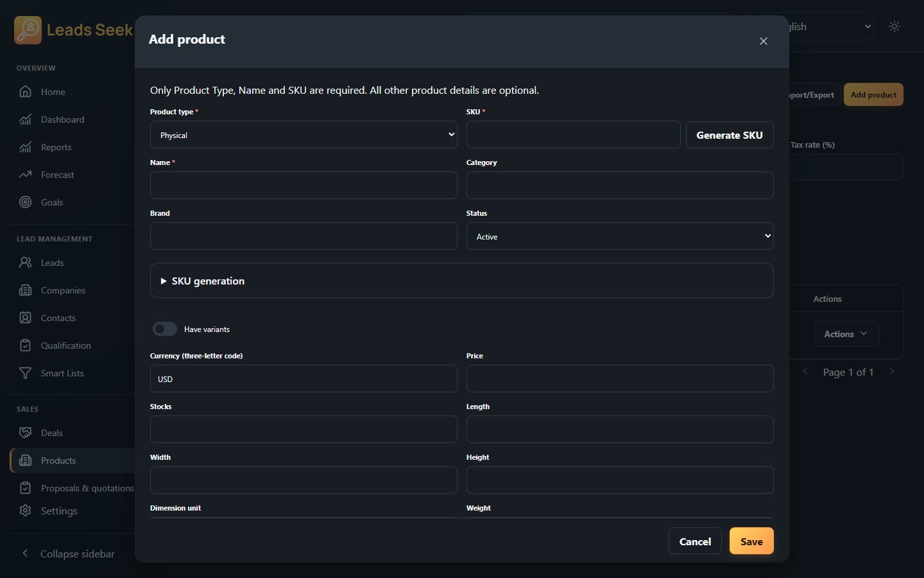This screenshot has height=578, width=924.
Task: Click the background Add product button
Action: pyautogui.click(x=873, y=94)
